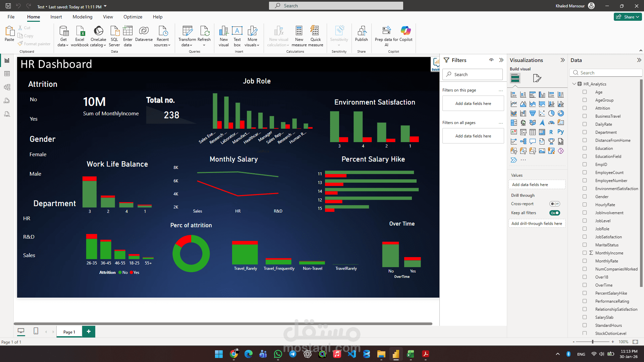The image size is (644, 362).
Task: Switch to the Optimize ribbon tab
Action: tap(132, 17)
